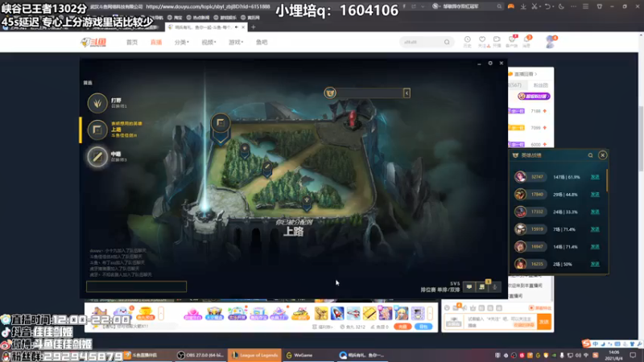Image resolution: width=644 pixels, height=362 pixels.
Task: Open the 直播 live tab
Action: 156,43
